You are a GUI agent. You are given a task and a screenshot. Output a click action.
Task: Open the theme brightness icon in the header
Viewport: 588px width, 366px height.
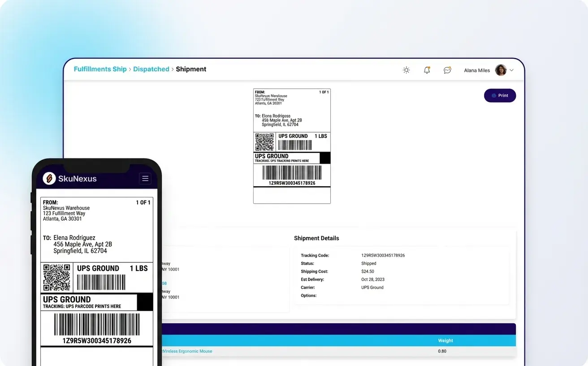[x=406, y=70]
